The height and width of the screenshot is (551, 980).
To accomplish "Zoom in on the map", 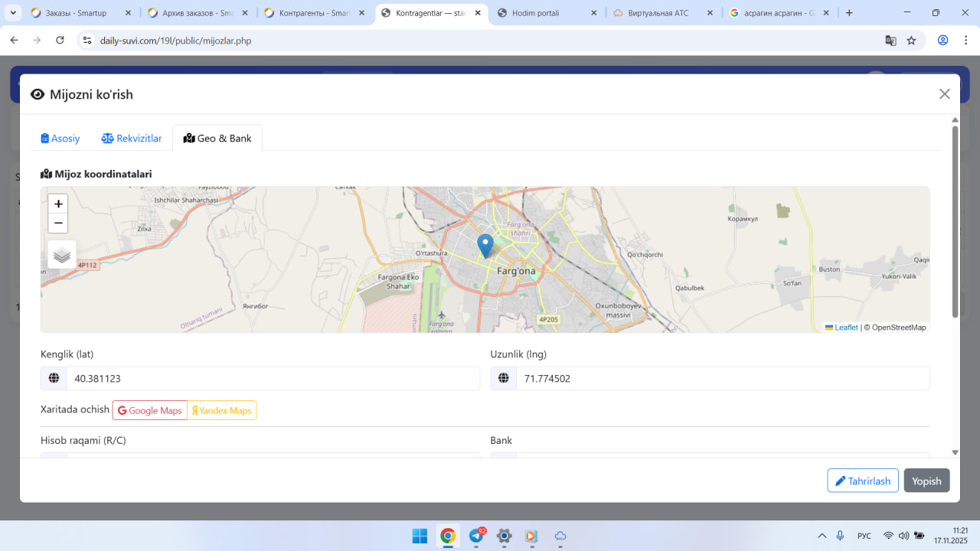I will click(x=58, y=204).
